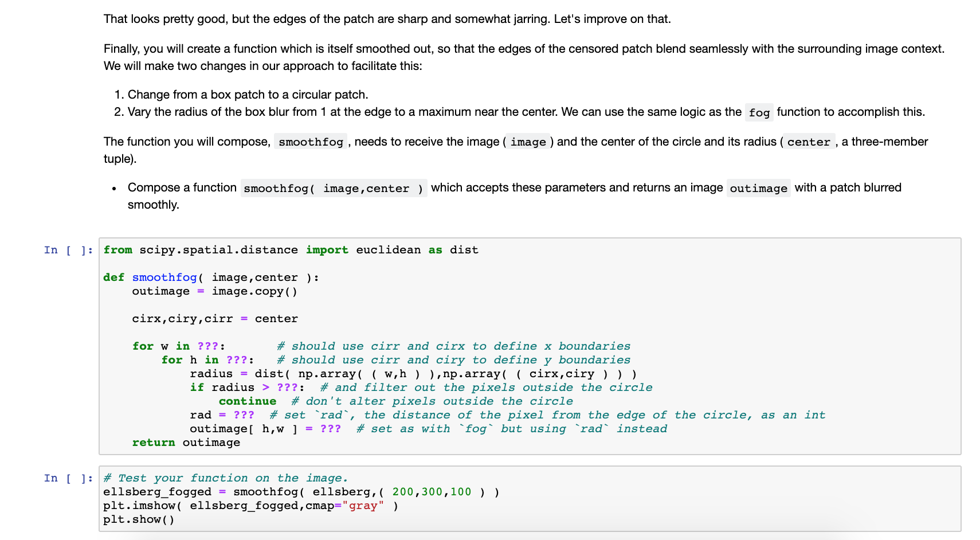Image resolution: width=980 pixels, height=540 pixels.
Task: Click the "ellsberg_fogged" variable in the test cell
Action: 156,491
